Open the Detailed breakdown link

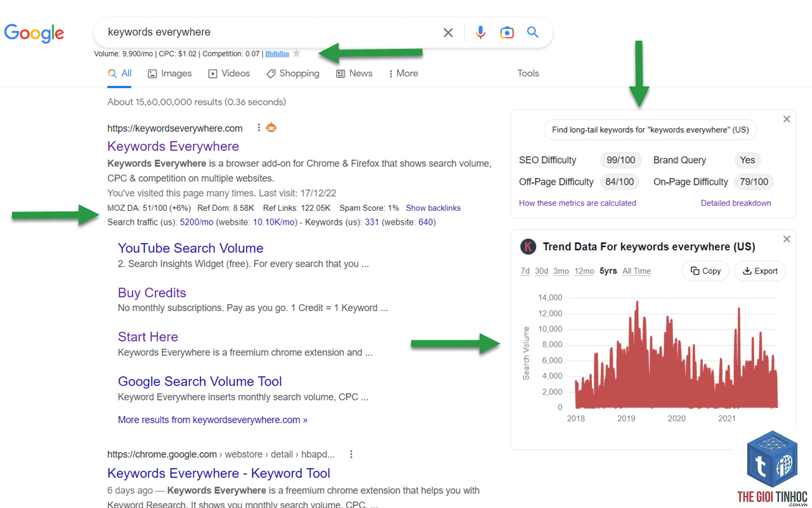coord(736,203)
